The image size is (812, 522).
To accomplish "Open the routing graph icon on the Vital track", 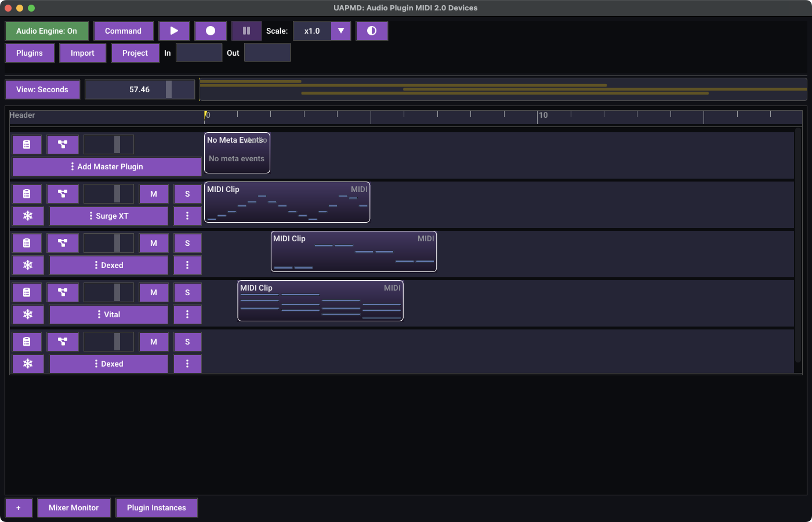I will tap(63, 292).
